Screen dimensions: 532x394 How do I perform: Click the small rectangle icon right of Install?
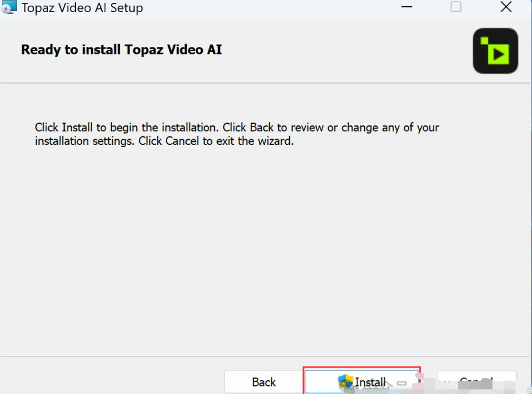401,383
